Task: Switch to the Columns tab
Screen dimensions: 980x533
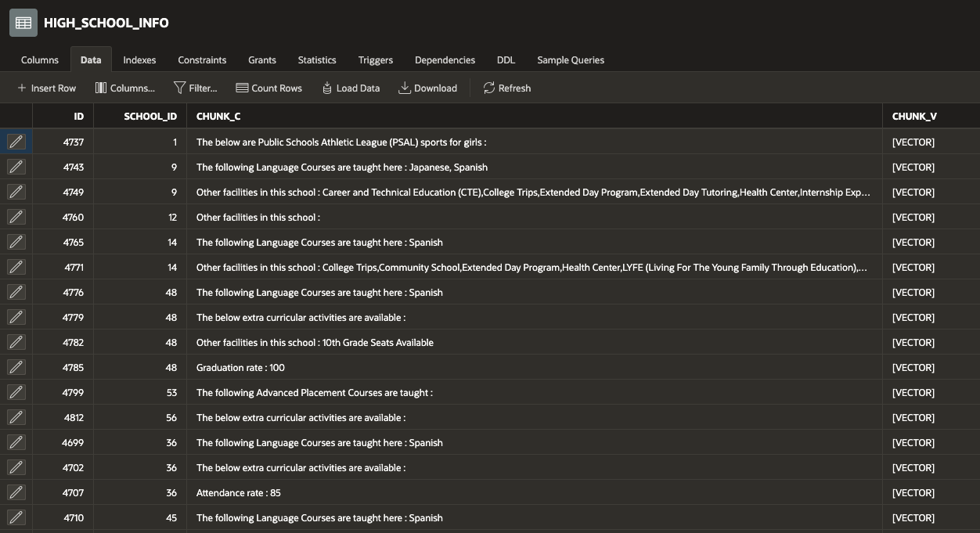Action: pos(40,59)
